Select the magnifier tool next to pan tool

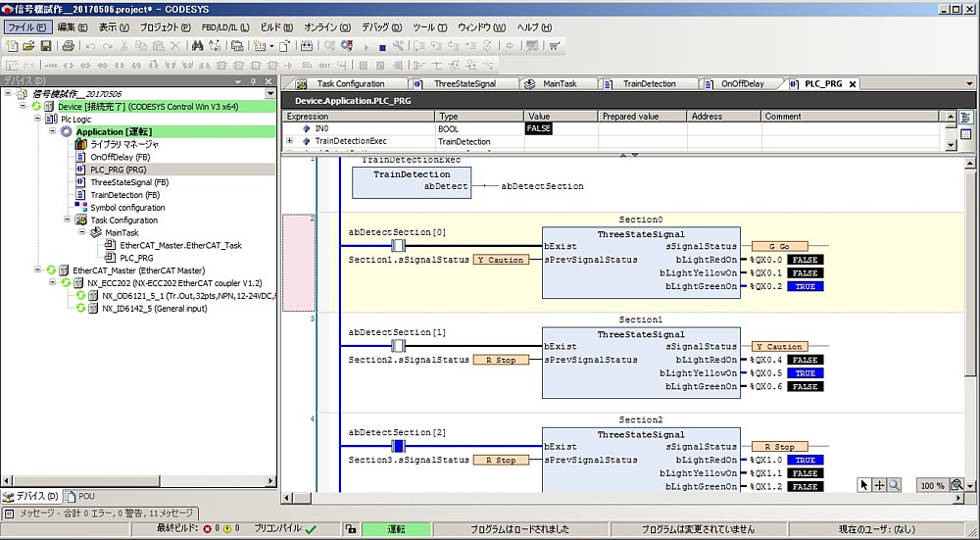[x=895, y=485]
